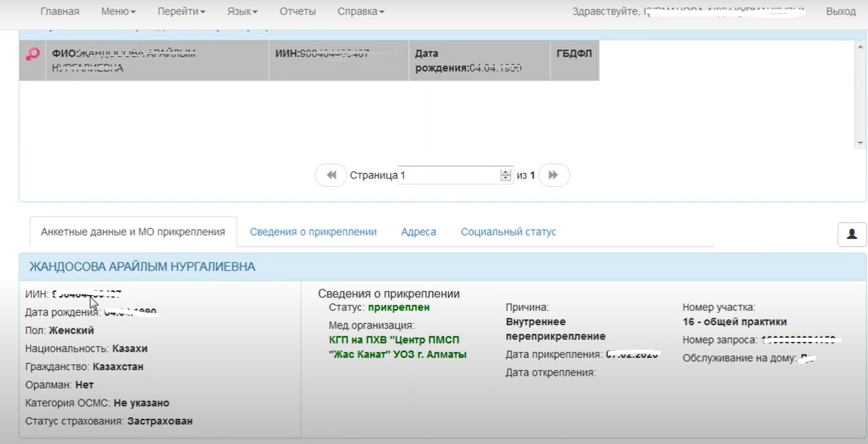Click the green прикреплен status text
The height and width of the screenshot is (444, 868).
click(399, 307)
